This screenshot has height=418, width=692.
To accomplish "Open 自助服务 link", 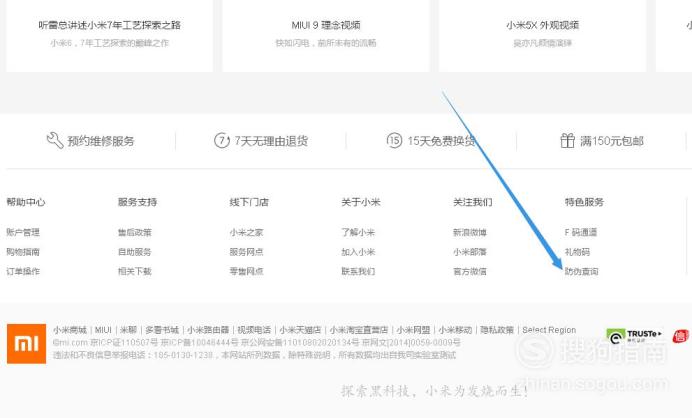I will point(135,252).
